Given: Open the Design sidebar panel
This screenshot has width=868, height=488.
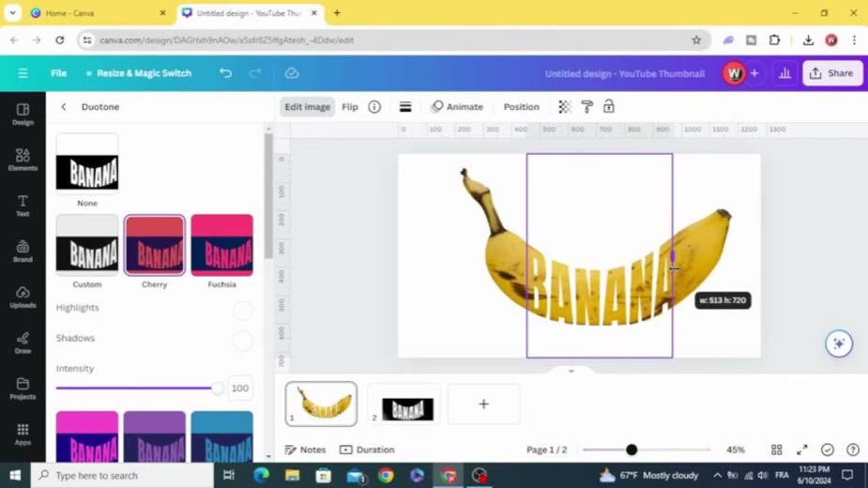Looking at the screenshot, I should pos(23,114).
